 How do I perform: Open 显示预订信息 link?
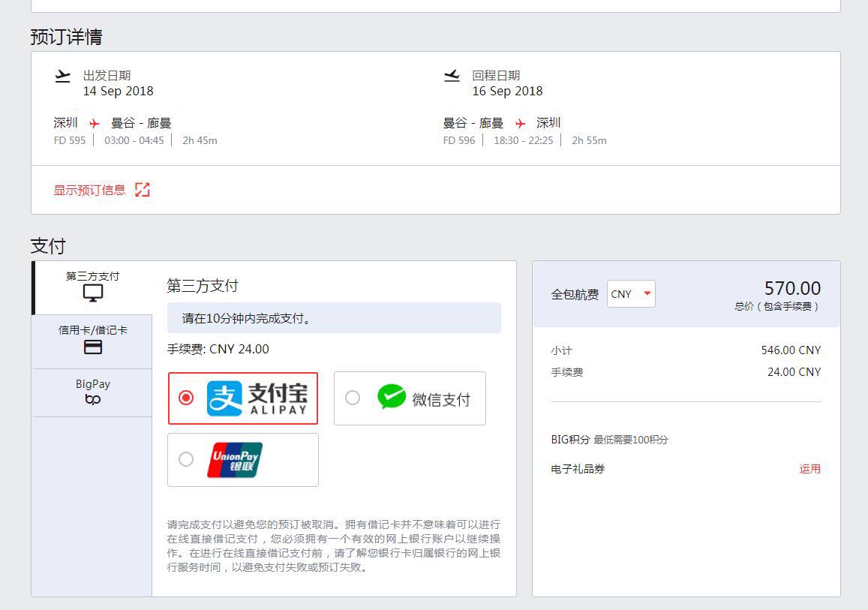click(x=90, y=190)
